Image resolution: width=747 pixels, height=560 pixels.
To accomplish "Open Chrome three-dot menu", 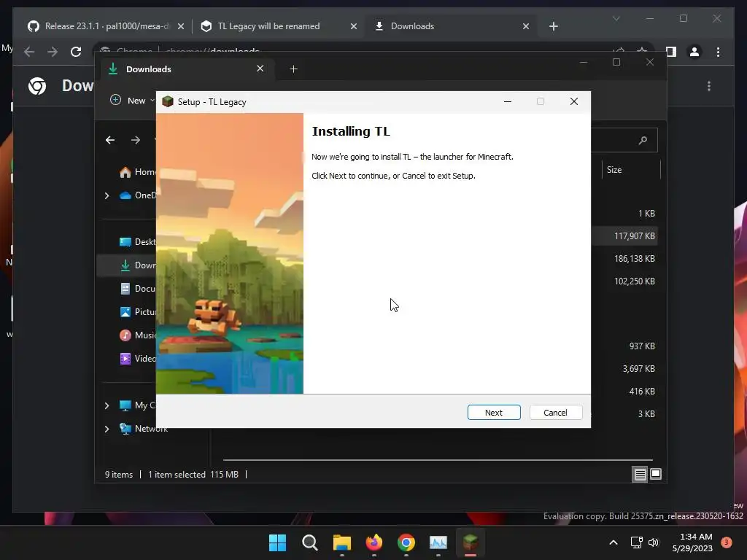I will coord(718,52).
